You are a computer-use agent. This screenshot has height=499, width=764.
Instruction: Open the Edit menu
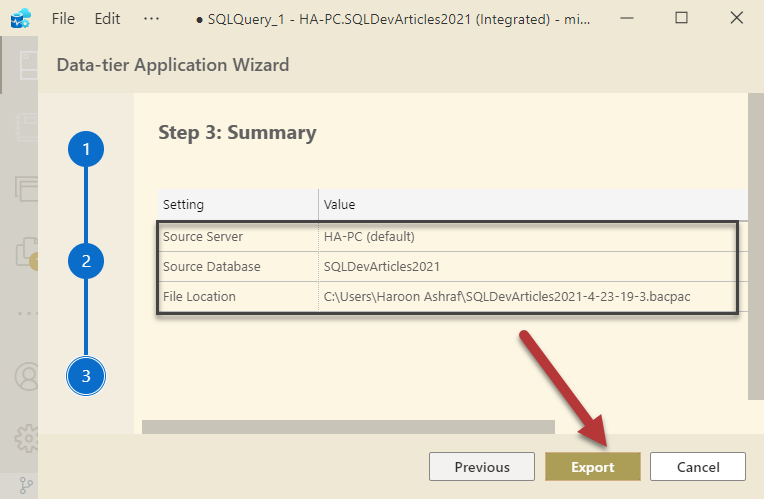click(x=107, y=18)
